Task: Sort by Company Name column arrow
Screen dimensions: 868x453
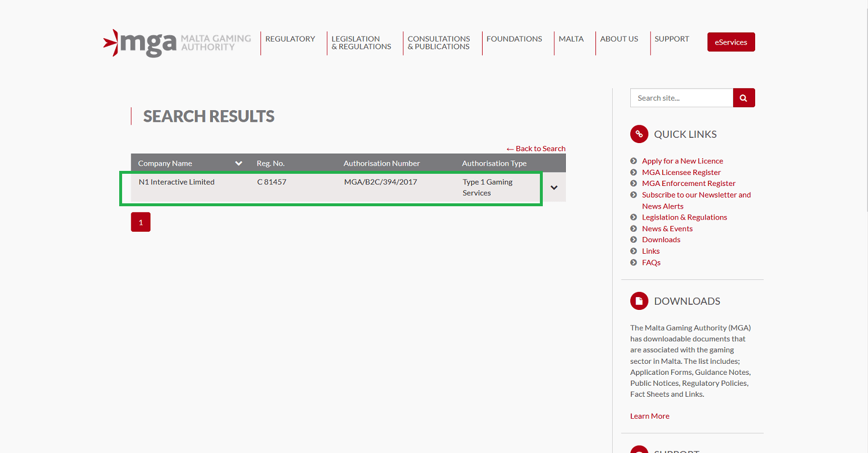Action: (x=238, y=163)
